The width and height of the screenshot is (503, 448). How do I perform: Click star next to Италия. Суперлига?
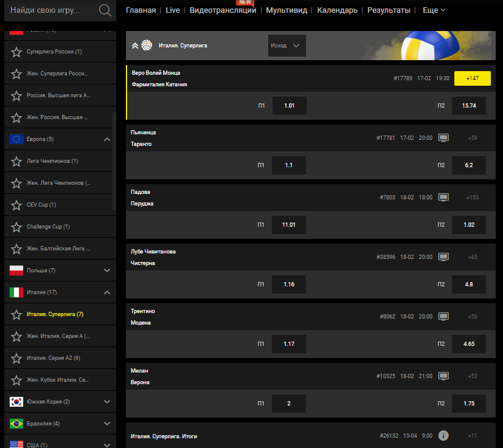(16, 314)
